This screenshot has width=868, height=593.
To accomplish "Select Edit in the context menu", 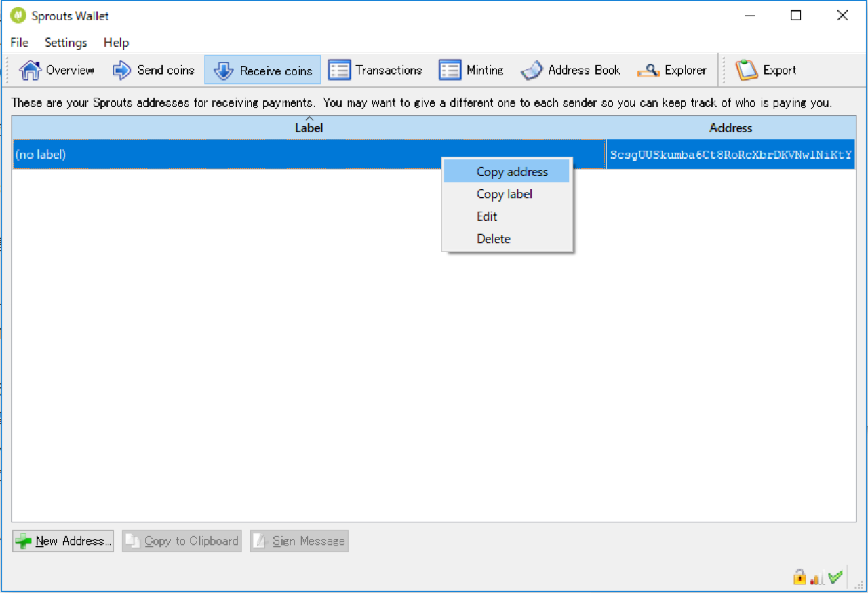I will click(x=507, y=216).
